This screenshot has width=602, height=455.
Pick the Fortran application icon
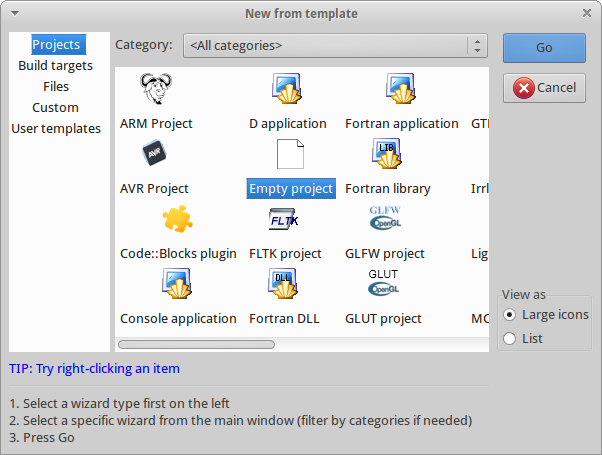point(401,89)
